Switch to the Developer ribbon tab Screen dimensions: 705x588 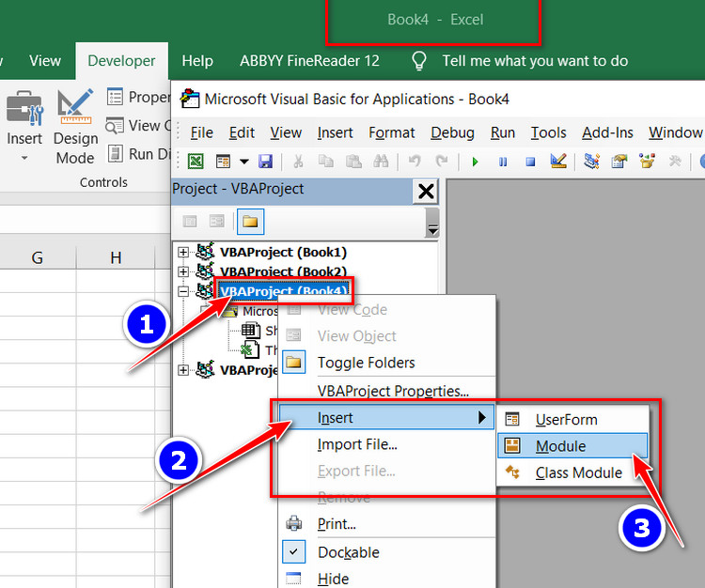121,60
